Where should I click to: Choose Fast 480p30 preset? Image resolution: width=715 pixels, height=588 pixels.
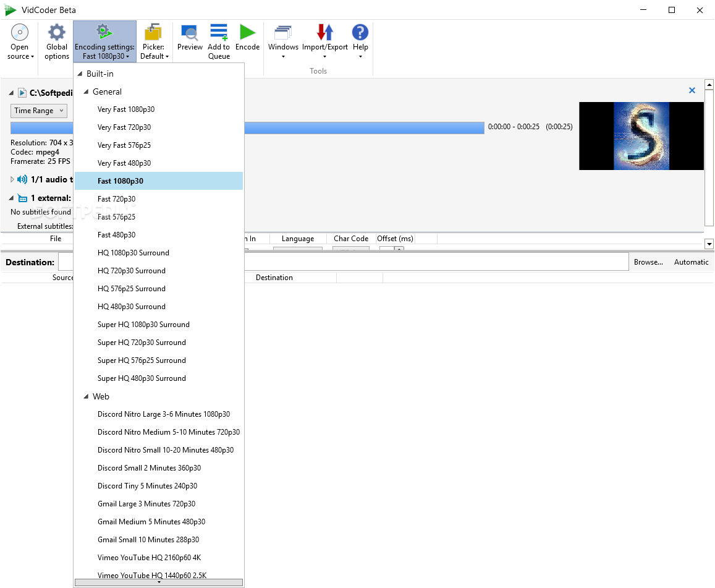click(159, 234)
